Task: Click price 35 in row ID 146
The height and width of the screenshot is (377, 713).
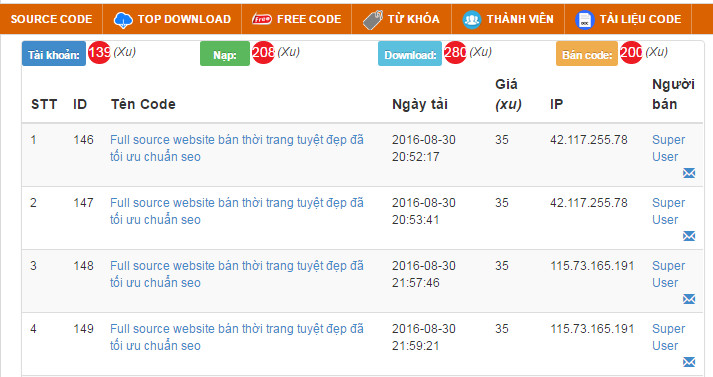Action: click(502, 140)
